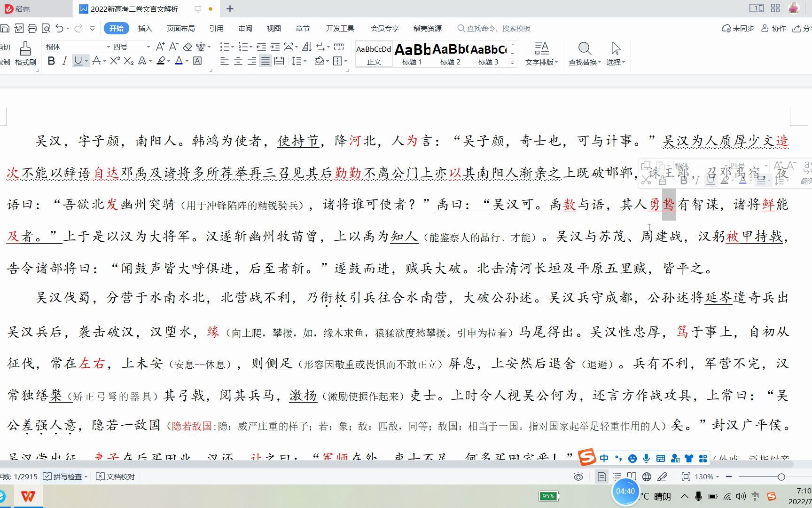Expand the line spacing dropdown
The width and height of the screenshot is (812, 508).
coord(305,61)
